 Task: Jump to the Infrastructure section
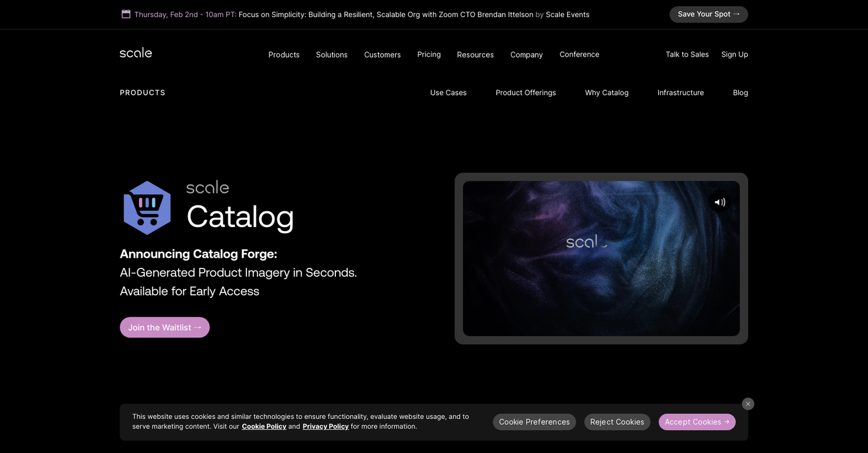coord(681,93)
